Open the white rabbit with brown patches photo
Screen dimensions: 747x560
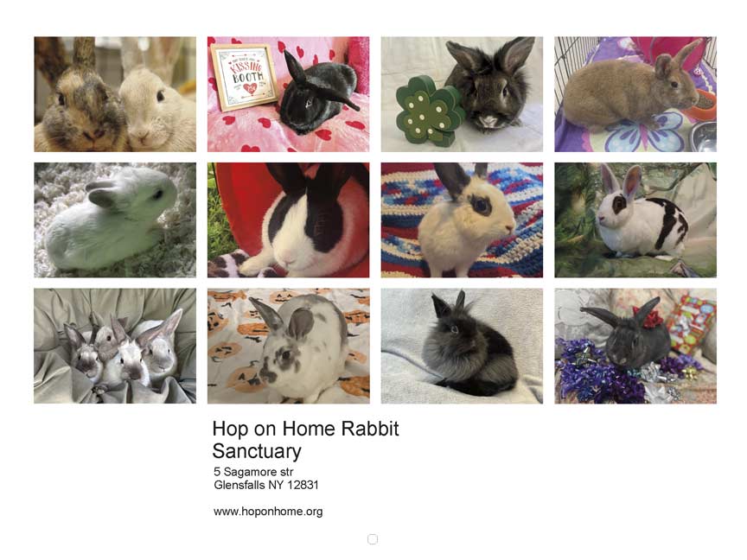pyautogui.click(x=635, y=220)
